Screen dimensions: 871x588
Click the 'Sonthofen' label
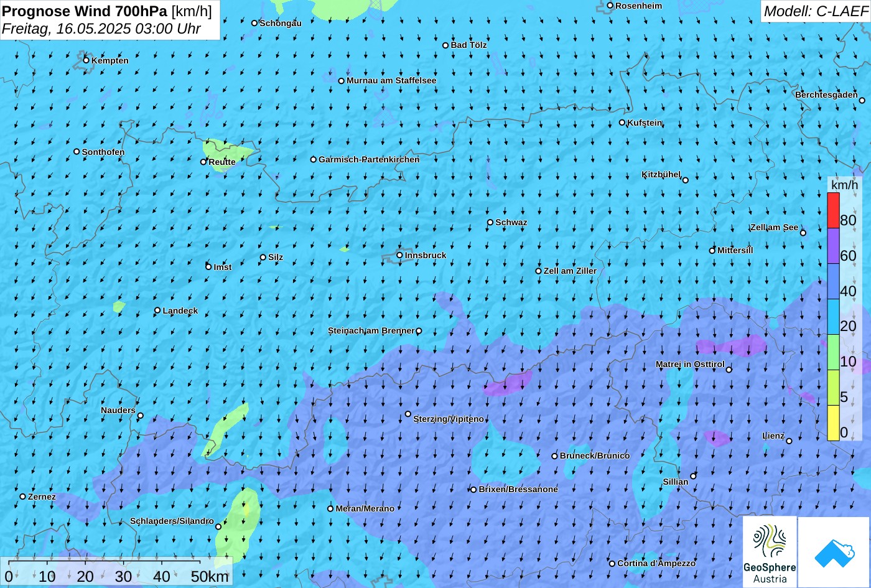103,152
